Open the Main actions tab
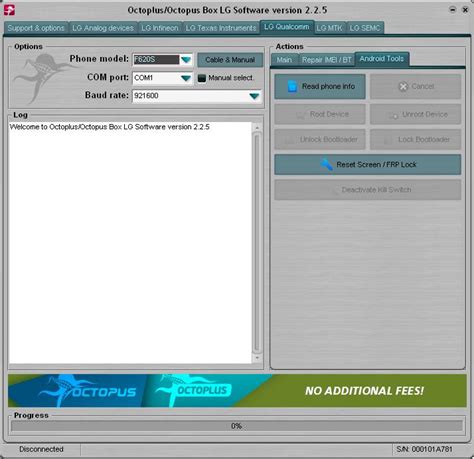 click(284, 60)
